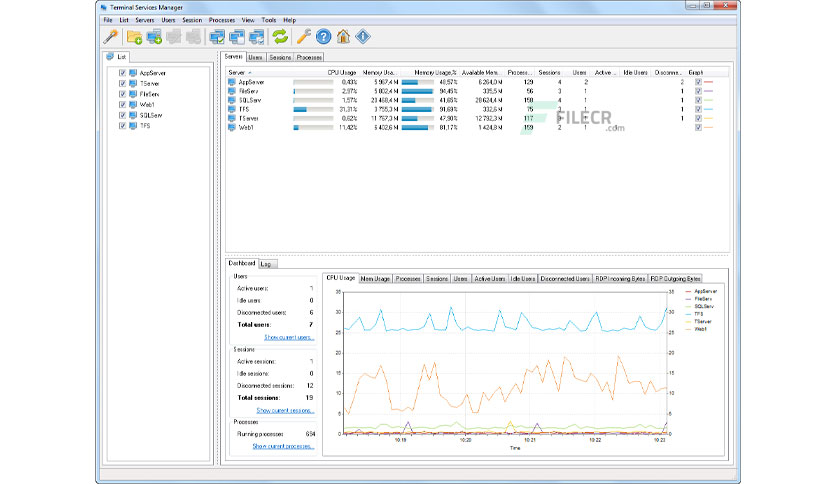Click the Total sessions value 19
The image size is (836, 484).
coord(309,398)
